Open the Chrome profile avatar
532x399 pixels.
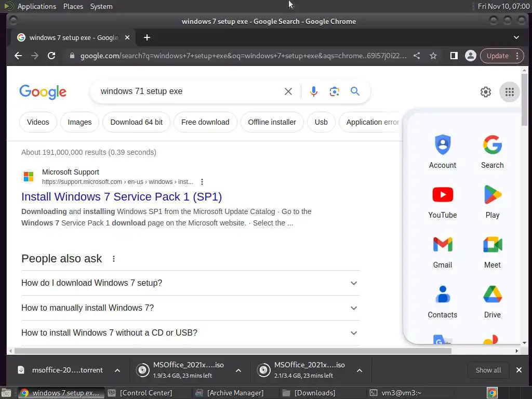tap(471, 56)
